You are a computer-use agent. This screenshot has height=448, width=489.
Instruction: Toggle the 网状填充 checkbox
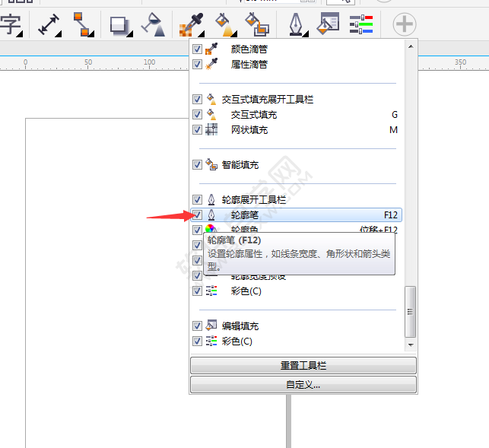pyautogui.click(x=197, y=129)
